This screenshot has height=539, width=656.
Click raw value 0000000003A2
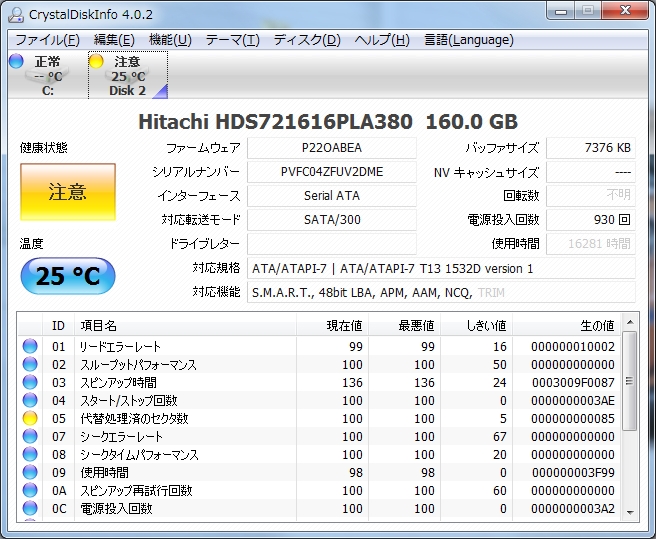(x=573, y=508)
